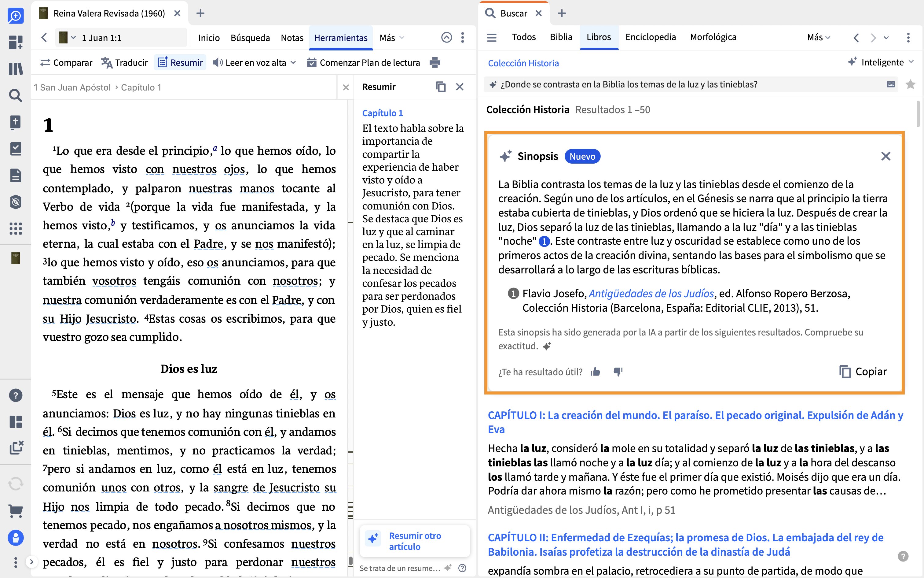Close the Sinopsis card
924x578 pixels.
pyautogui.click(x=886, y=156)
